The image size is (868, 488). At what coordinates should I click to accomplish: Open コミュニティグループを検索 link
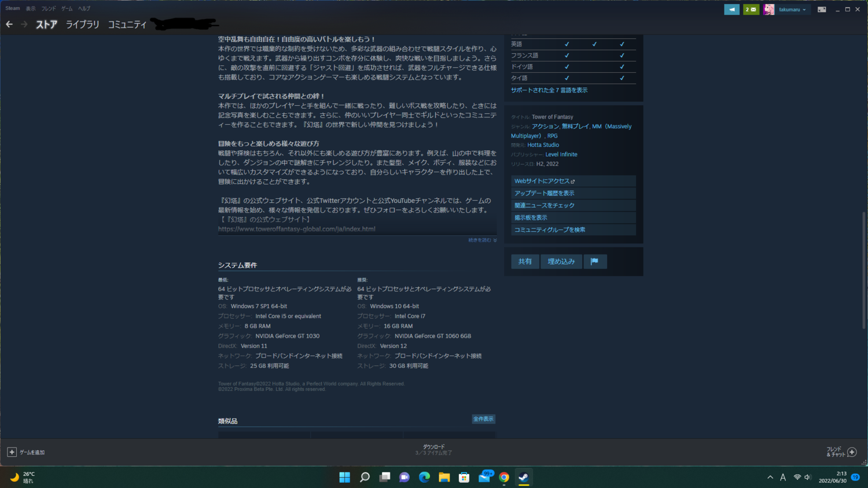coord(573,230)
